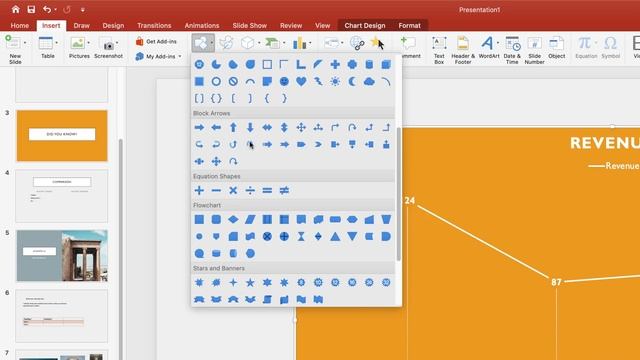The image size is (640, 360).
Task: Go to the Animations ribbon tab
Action: (202, 25)
